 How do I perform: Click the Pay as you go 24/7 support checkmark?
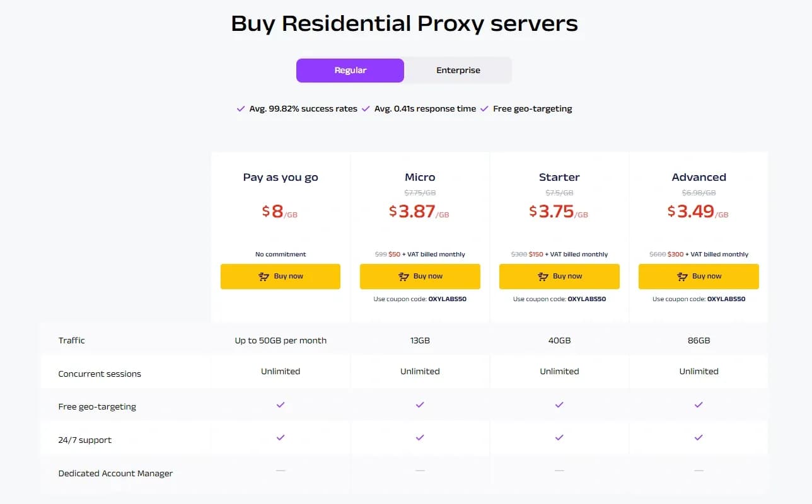[280, 437]
